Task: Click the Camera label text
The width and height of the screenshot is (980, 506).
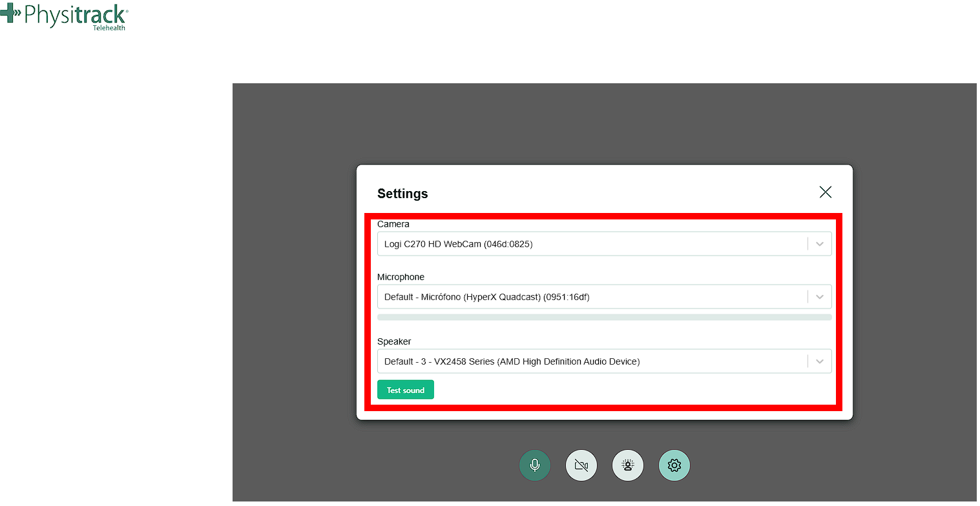Action: click(393, 224)
